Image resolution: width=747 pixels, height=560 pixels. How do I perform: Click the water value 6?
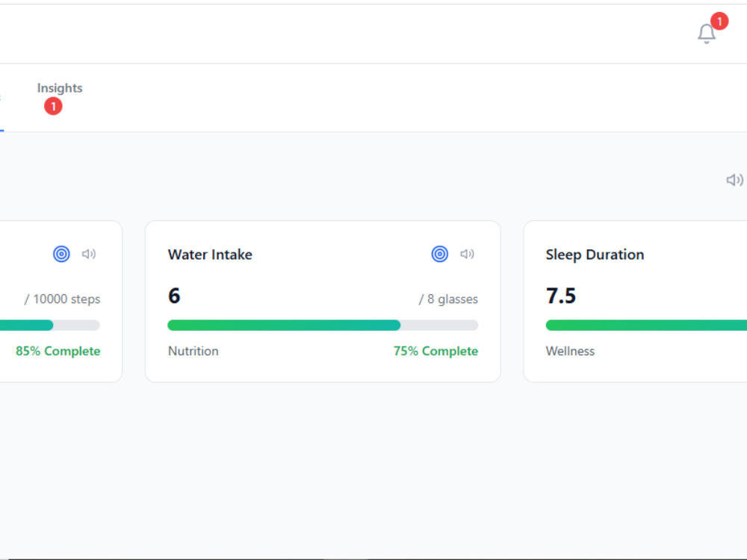174,296
